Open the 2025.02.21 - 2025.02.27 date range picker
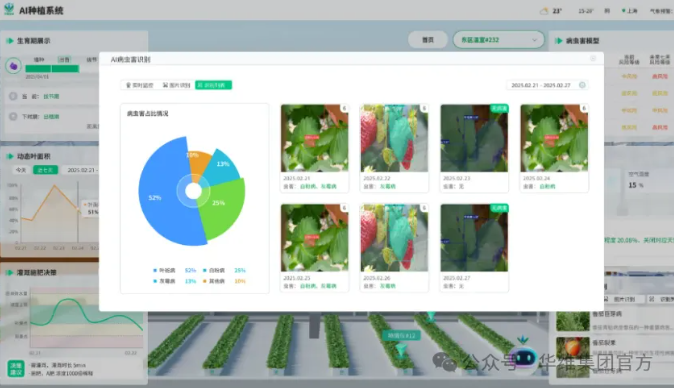Image resolution: width=674 pixels, height=388 pixels. 548,85
